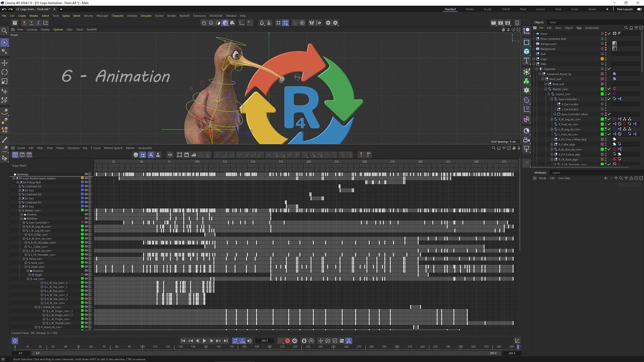Switch to the Layers tab
Viewport: 644px width, 362px height.
(x=556, y=173)
